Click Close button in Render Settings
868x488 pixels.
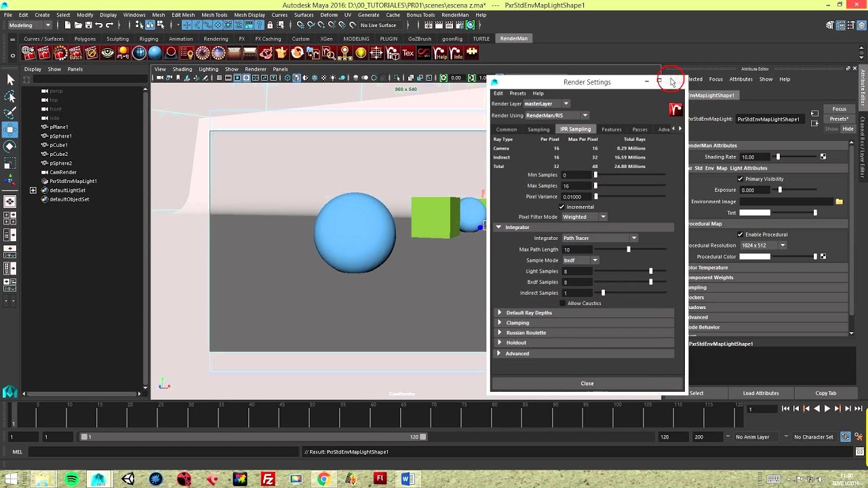coord(587,384)
